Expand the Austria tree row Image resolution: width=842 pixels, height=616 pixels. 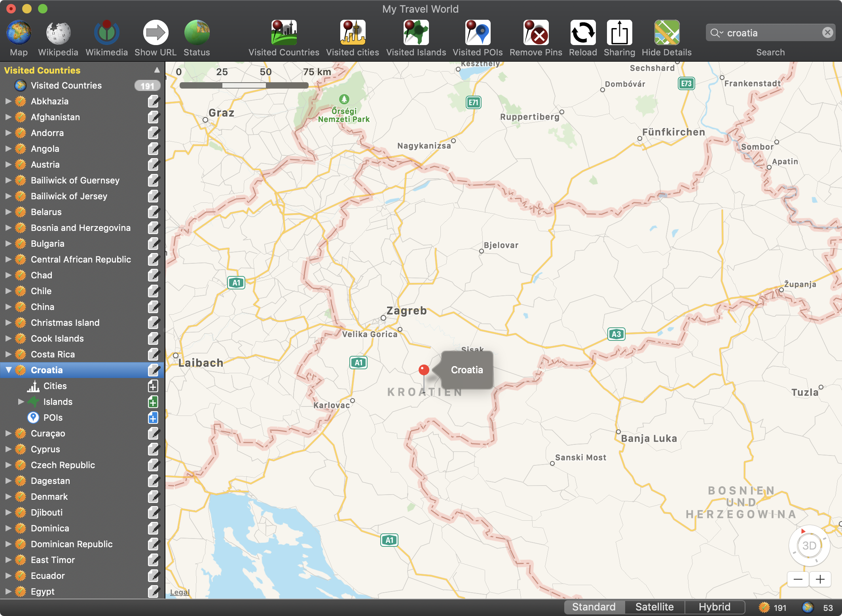(8, 164)
